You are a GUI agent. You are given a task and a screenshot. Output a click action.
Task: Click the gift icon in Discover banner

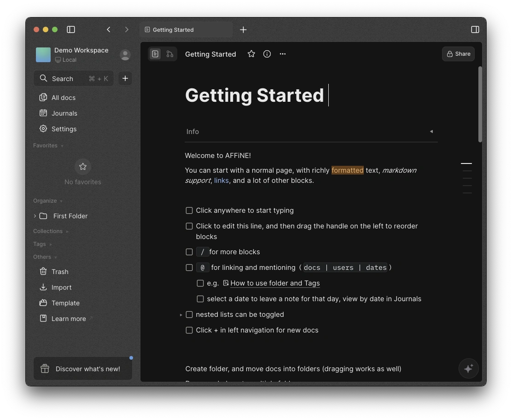point(45,369)
